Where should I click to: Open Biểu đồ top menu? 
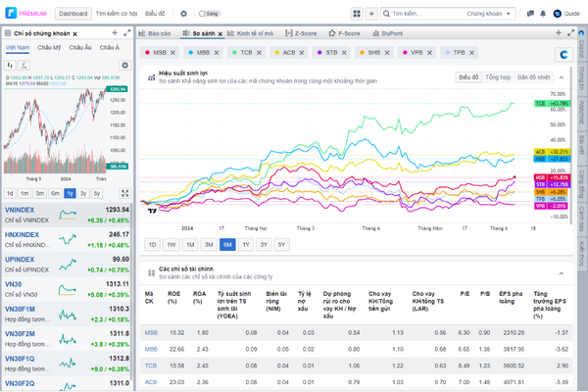click(x=155, y=14)
